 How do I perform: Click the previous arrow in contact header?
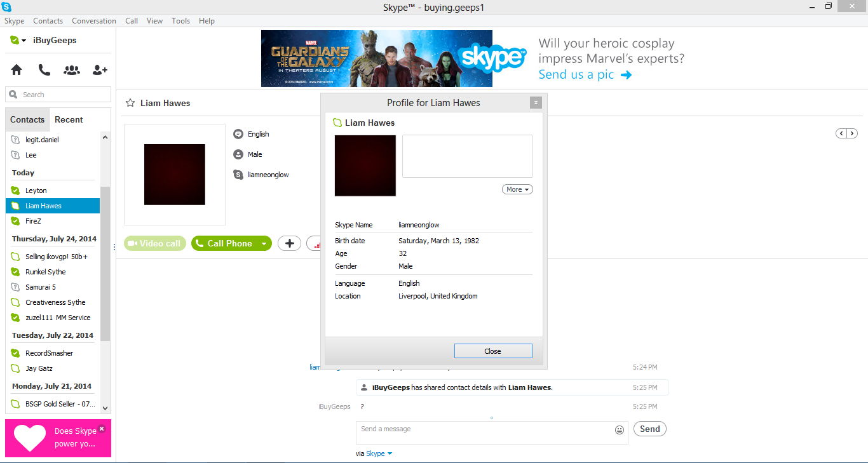(x=841, y=133)
